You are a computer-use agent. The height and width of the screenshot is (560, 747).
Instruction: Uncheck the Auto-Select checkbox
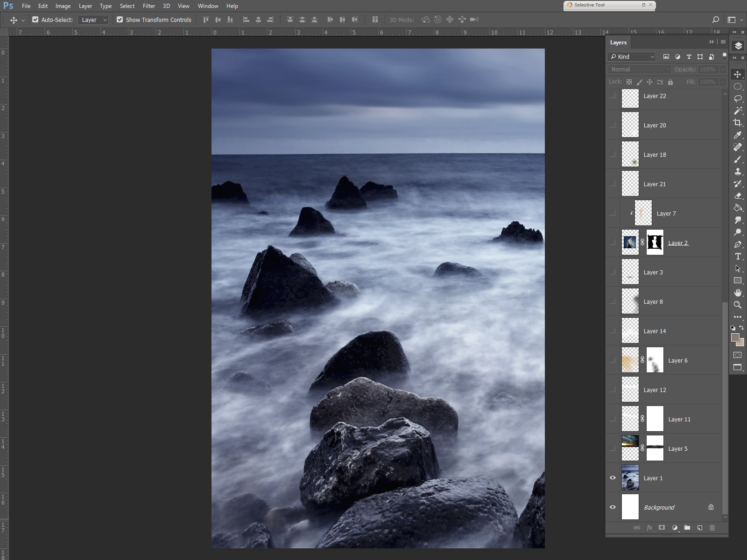(x=35, y=20)
